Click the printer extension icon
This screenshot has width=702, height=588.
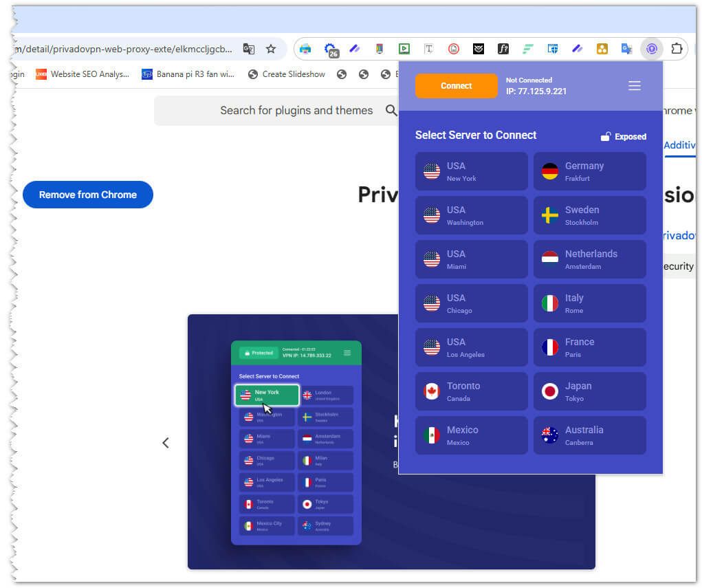(x=306, y=49)
